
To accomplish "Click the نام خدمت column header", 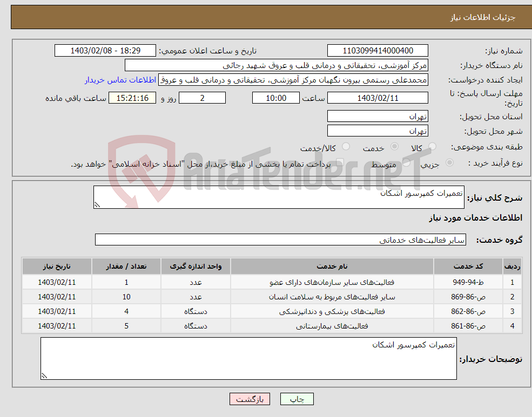I will coord(332,266).
